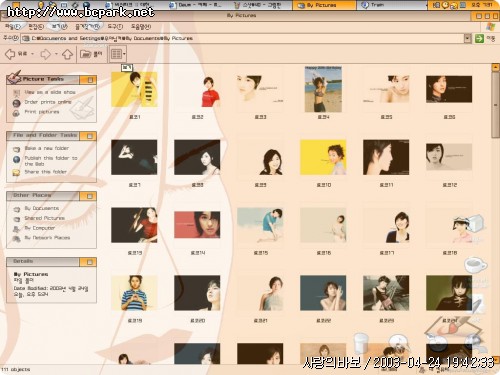Click Share this folder link
The width and height of the screenshot is (500, 375).
click(x=46, y=172)
